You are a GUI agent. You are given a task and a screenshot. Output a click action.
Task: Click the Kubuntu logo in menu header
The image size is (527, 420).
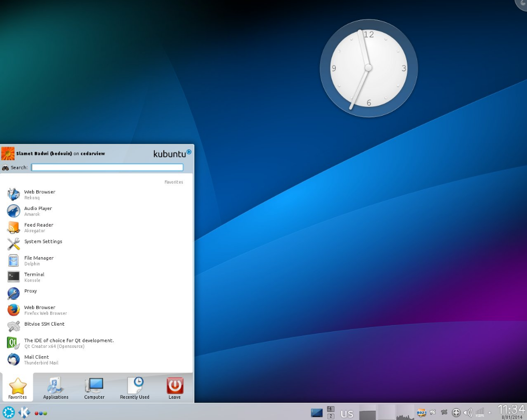click(x=173, y=153)
